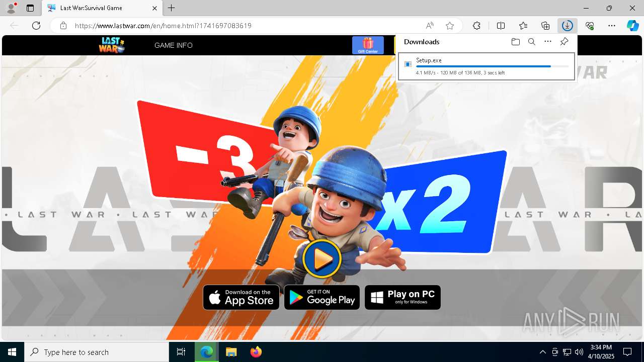Click the Last War logo
This screenshot has height=362, width=644.
pos(112,45)
